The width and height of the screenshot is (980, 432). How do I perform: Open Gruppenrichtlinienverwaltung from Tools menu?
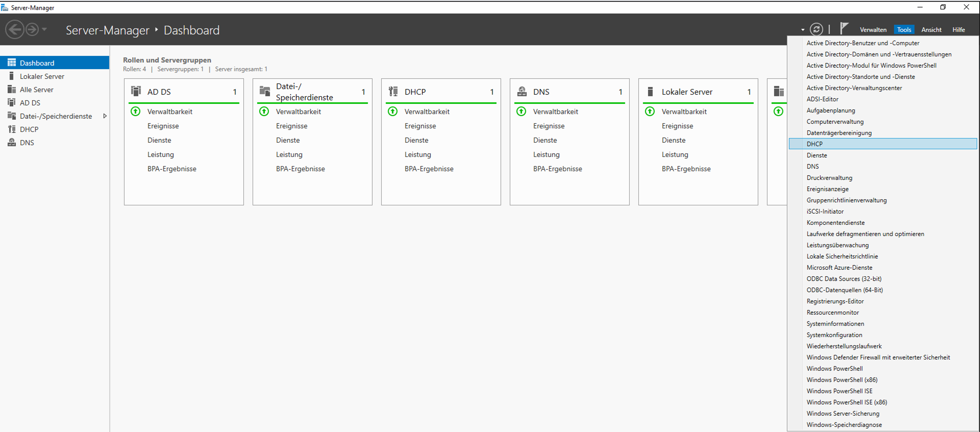coord(846,200)
